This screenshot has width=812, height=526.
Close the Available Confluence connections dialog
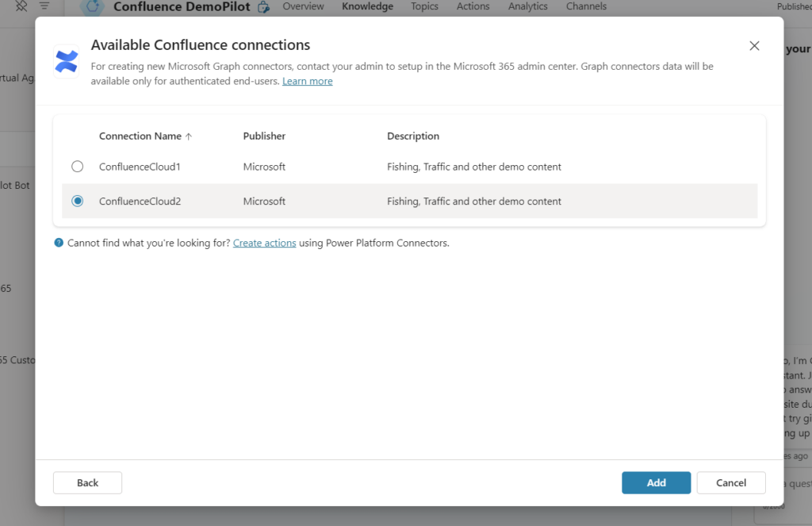point(754,46)
